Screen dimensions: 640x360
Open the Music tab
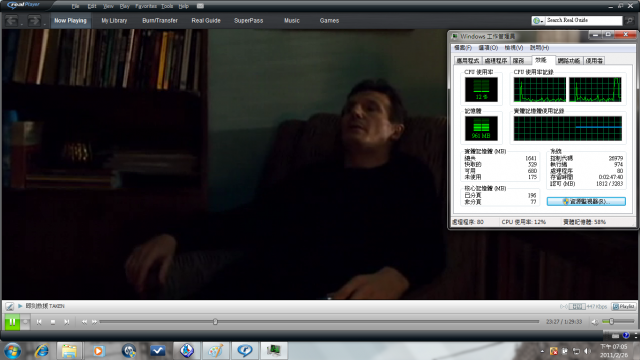click(x=292, y=20)
